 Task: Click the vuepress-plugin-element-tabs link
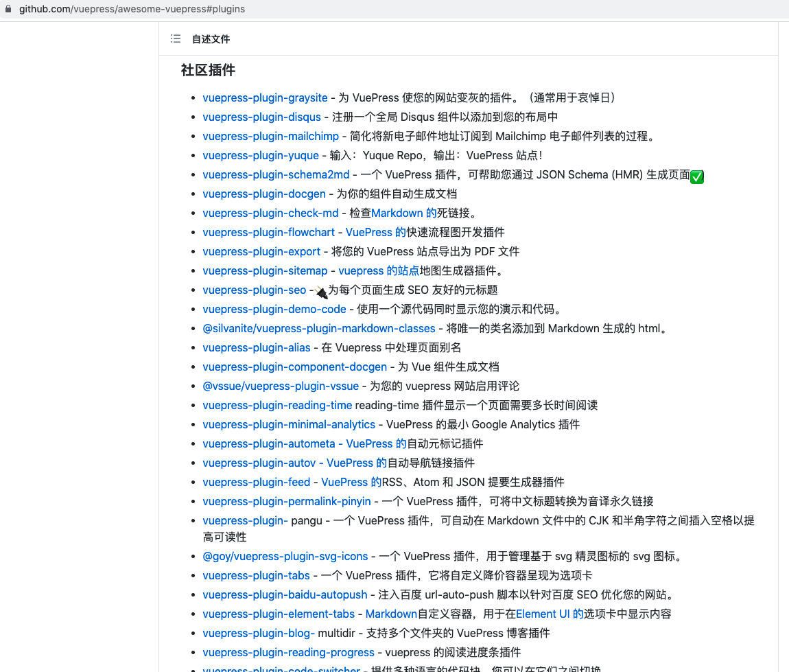(279, 614)
